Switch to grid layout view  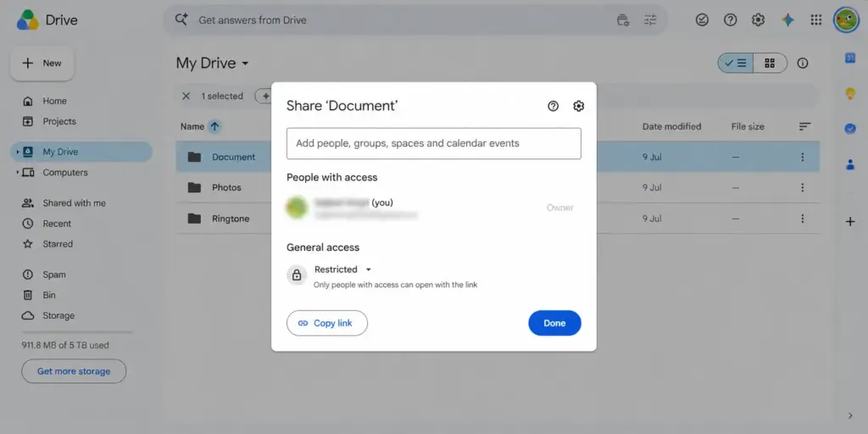click(770, 63)
